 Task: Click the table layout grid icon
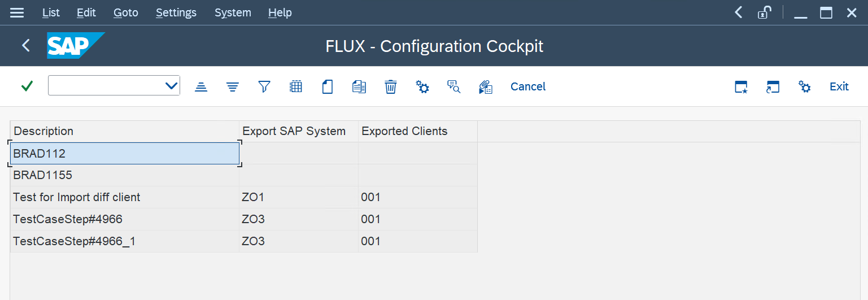296,86
